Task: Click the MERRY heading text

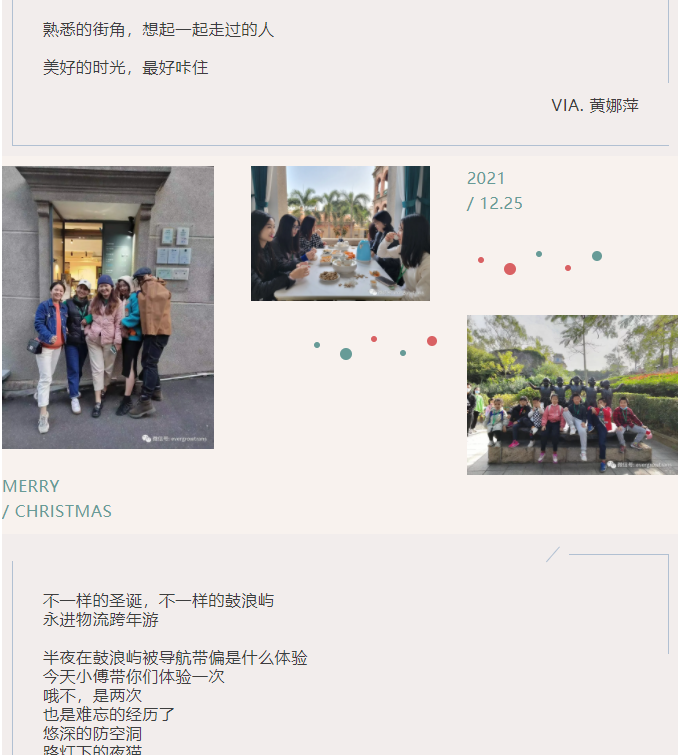Action: (31, 486)
